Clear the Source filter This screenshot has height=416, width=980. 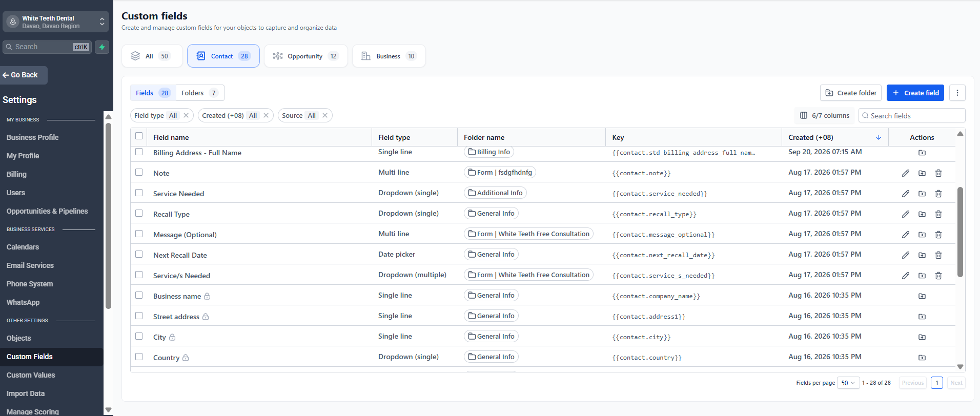tap(325, 115)
